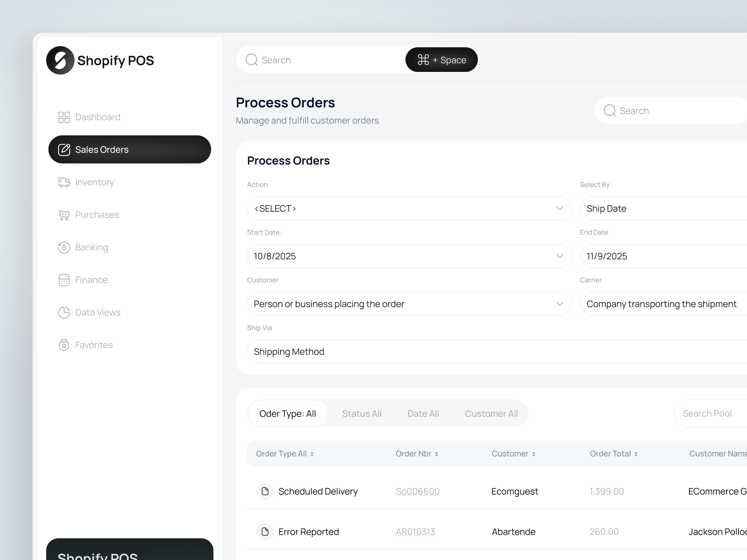Viewport: 747px width, 560px height.
Task: Open the Ship Via Shipping Method dropdown
Action: (497, 351)
